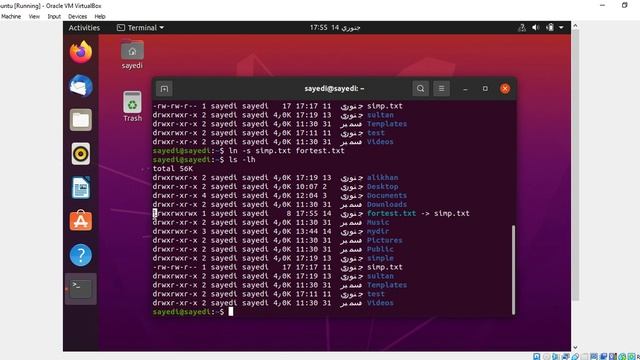
Task: Launch LibreOffice Writer from the dock
Action: click(x=80, y=187)
